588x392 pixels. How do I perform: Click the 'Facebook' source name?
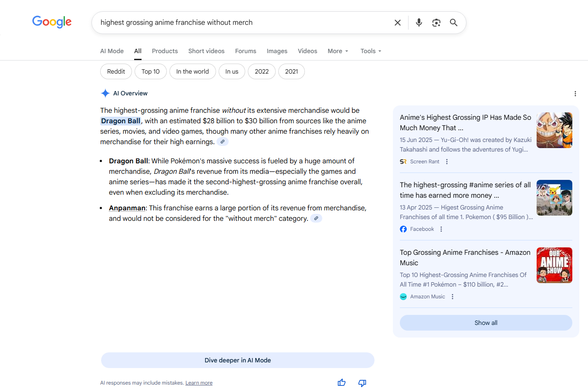point(422,229)
